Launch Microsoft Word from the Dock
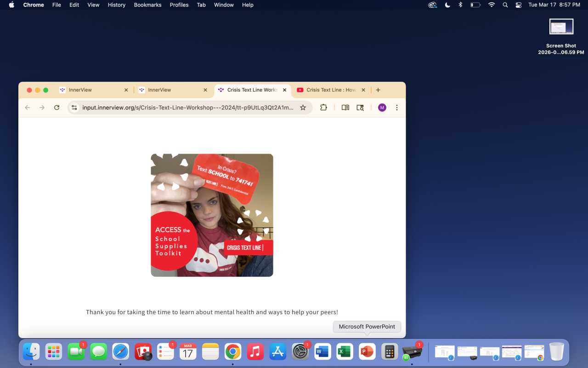Screen dimensions: 588x368 pos(323,352)
